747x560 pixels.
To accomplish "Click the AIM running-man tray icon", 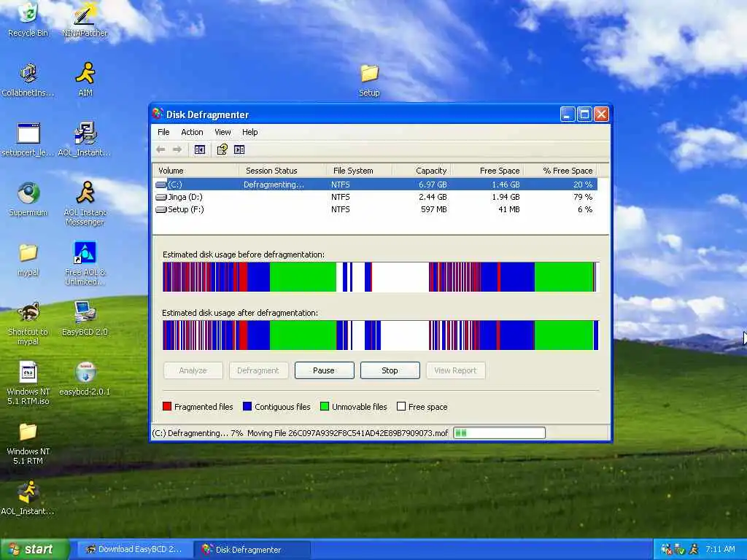I will pos(693,549).
